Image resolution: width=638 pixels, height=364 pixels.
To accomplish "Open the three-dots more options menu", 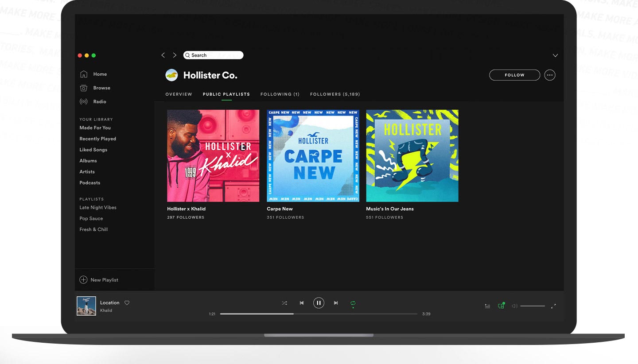I will pos(550,75).
